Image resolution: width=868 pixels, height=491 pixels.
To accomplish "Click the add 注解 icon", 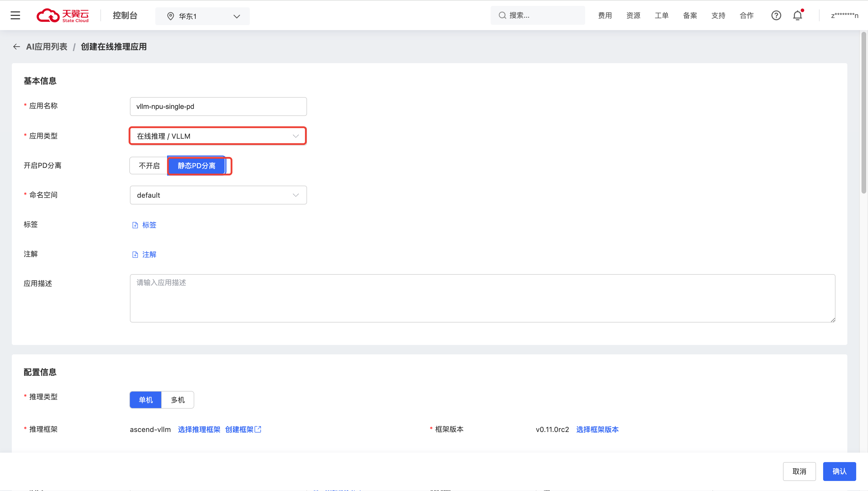I will [x=135, y=255].
